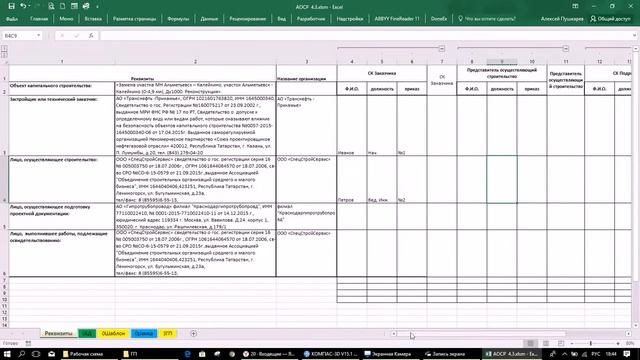Open the Формулы ribbon tab

(178, 19)
